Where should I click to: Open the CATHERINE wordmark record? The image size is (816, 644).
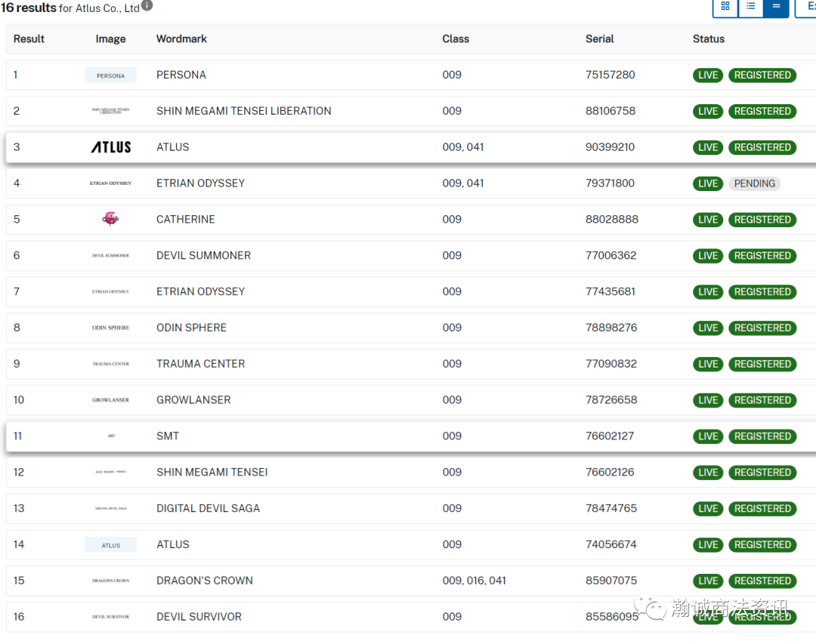(x=185, y=220)
